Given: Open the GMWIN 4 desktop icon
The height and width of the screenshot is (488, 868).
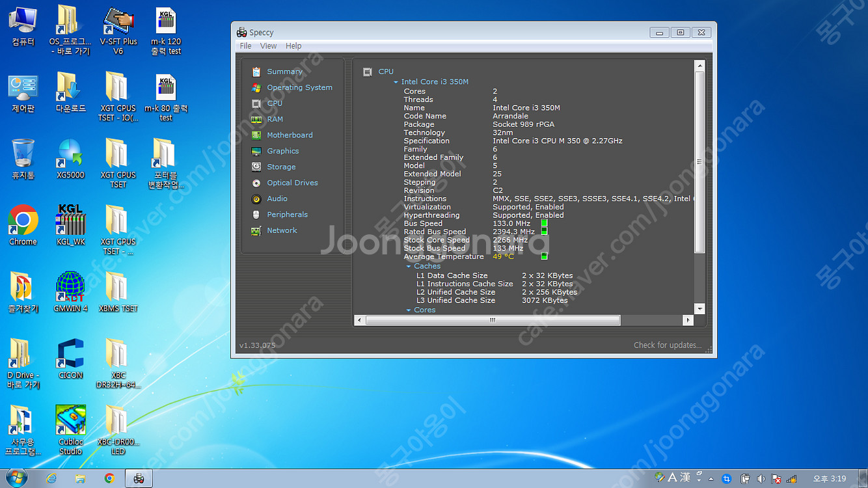Looking at the screenshot, I should click(x=70, y=292).
